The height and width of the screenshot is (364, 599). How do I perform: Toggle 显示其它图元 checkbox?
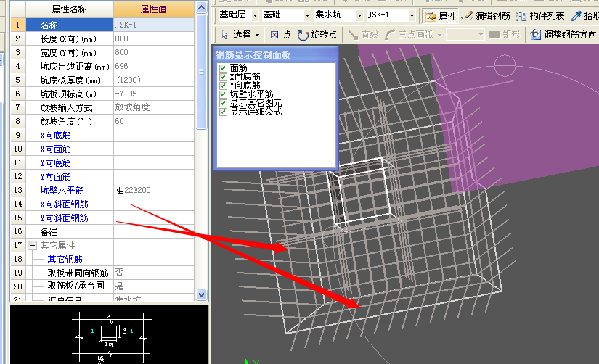pyautogui.click(x=223, y=103)
